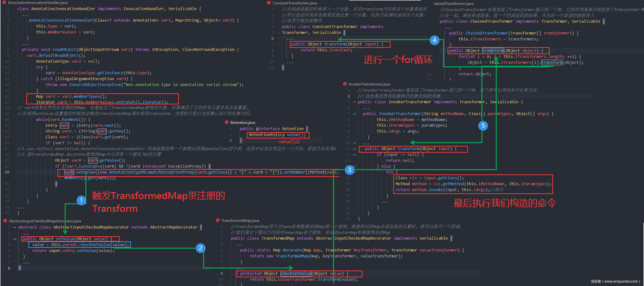Fold the setValue method in AbstractInputCheckedMapDecorator
644x286 pixels.
click(15, 239)
